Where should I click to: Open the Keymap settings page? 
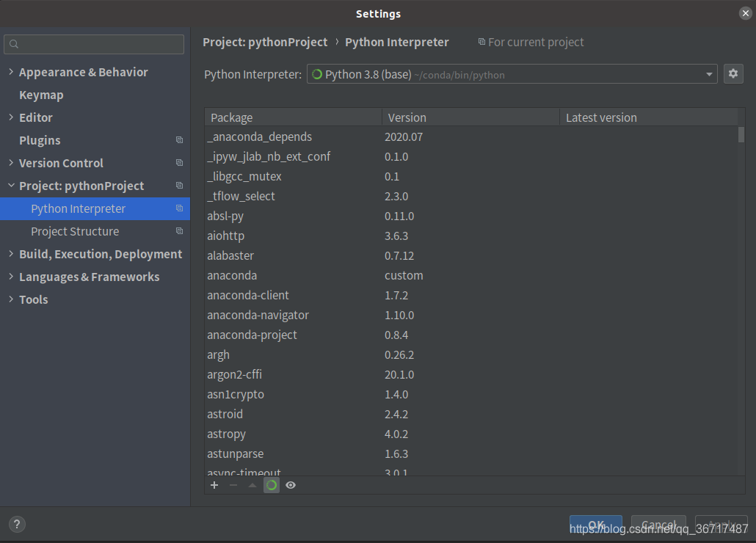pyautogui.click(x=41, y=95)
